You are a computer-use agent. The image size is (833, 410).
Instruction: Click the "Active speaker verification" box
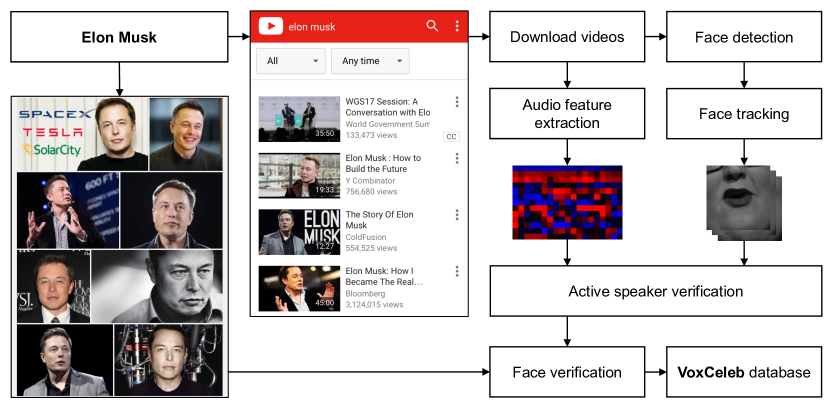click(655, 292)
